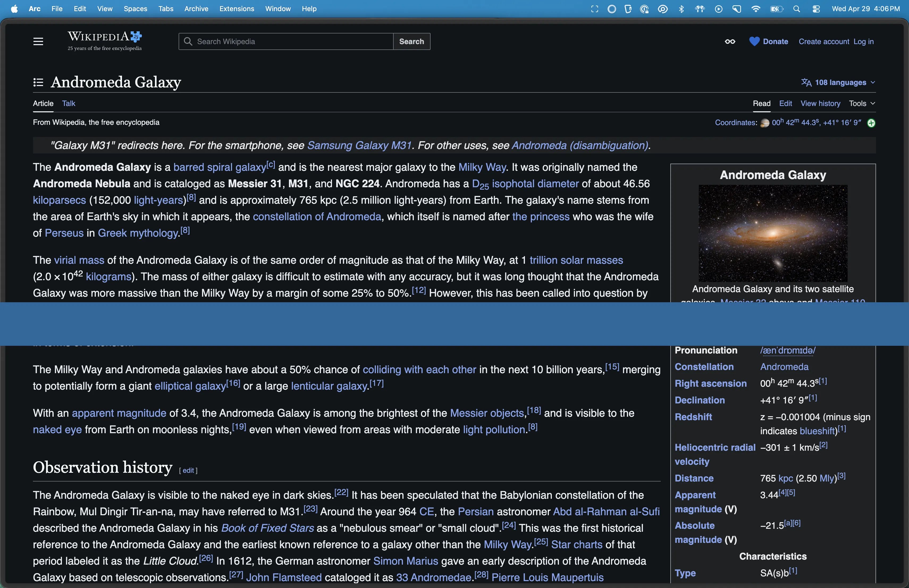Select the View history tab
This screenshot has width=909, height=588.
tap(820, 103)
